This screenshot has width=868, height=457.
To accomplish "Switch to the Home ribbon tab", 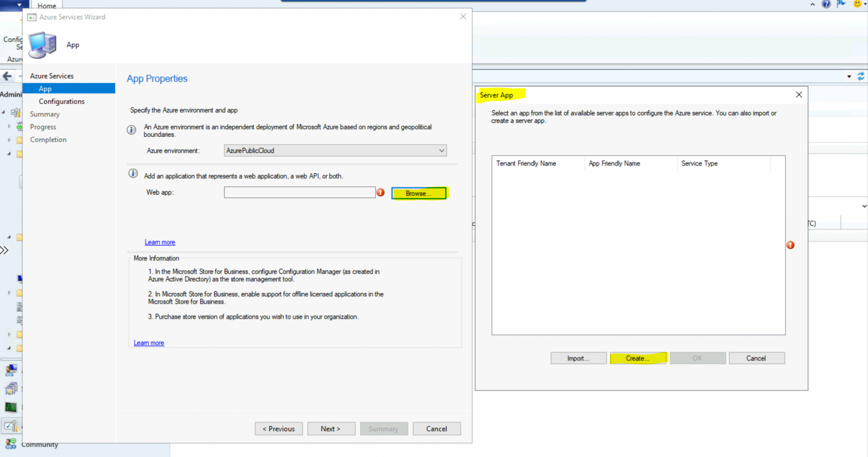I will pos(47,6).
